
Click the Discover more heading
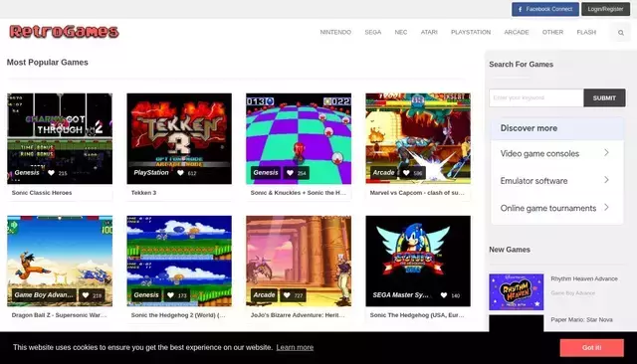pyautogui.click(x=529, y=128)
